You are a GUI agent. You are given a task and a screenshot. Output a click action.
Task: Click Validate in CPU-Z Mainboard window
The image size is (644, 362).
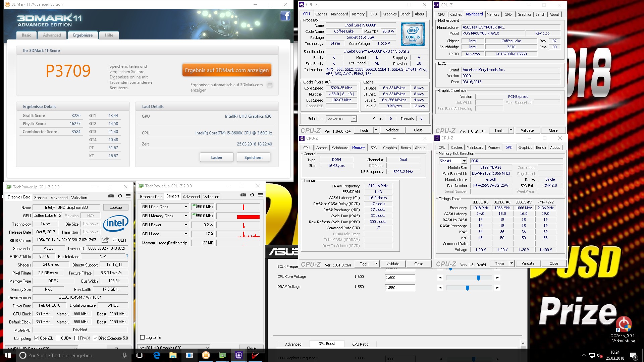(x=527, y=130)
